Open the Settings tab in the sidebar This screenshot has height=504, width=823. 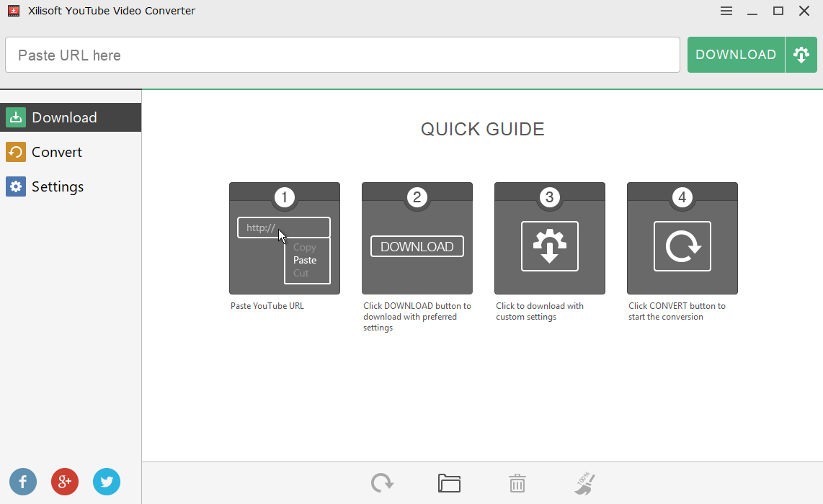[x=71, y=186]
